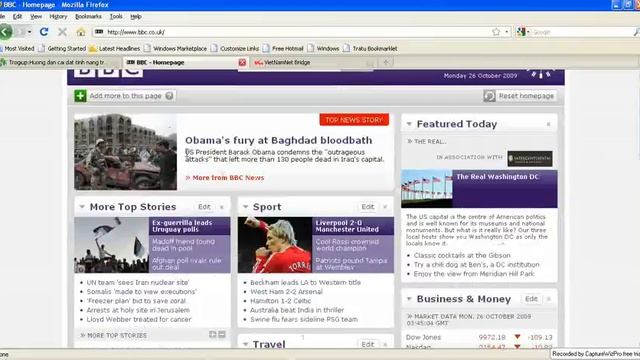Image resolution: width=640 pixels, height=360 pixels.
Task: Click the green plus Add more icon
Action: pos(80,96)
